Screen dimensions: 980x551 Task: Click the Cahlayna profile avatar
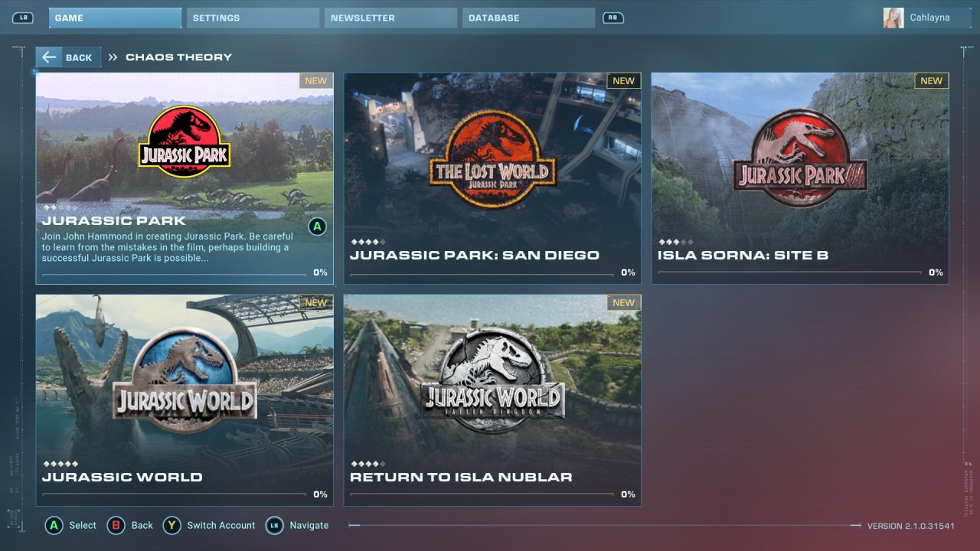[x=893, y=18]
